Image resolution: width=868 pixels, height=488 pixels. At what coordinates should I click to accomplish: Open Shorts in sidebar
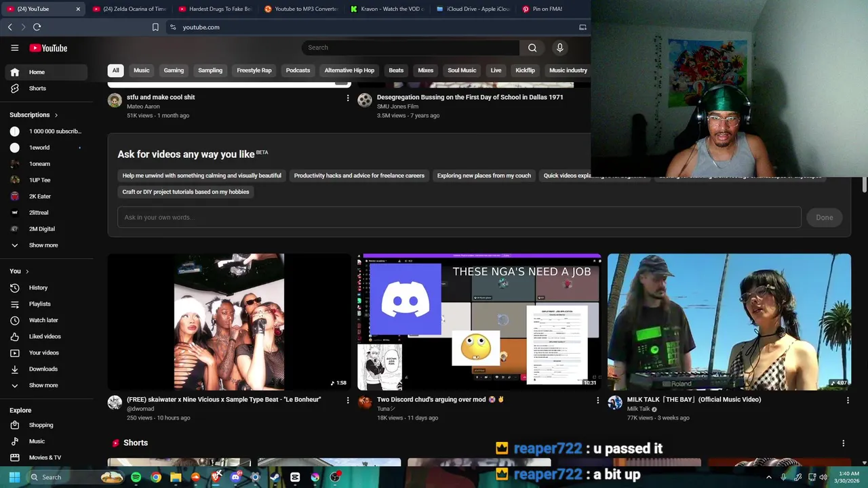coord(46,88)
